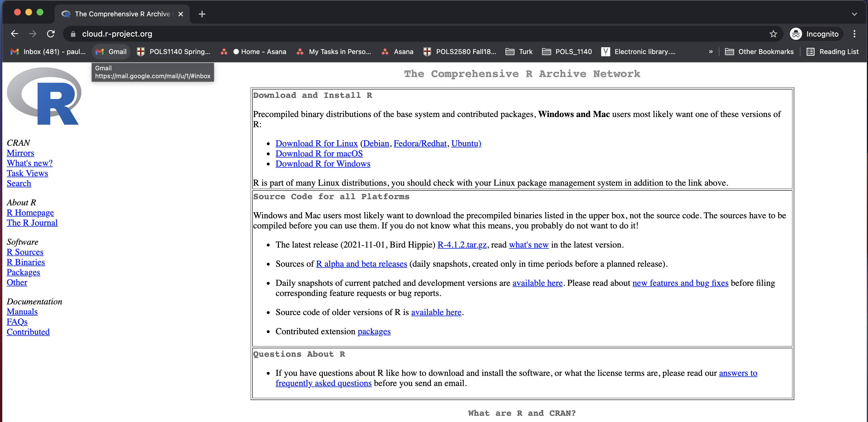Close the current browser tab

point(181,14)
